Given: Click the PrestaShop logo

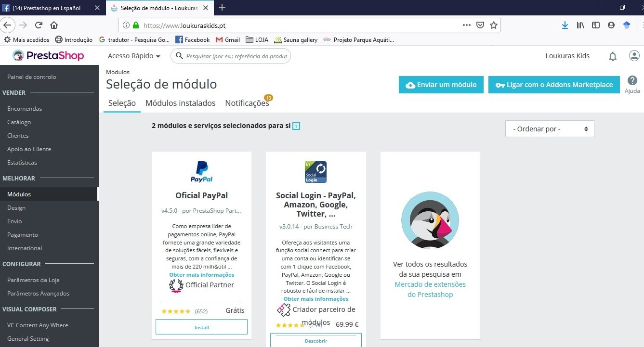Looking at the screenshot, I should point(48,56).
